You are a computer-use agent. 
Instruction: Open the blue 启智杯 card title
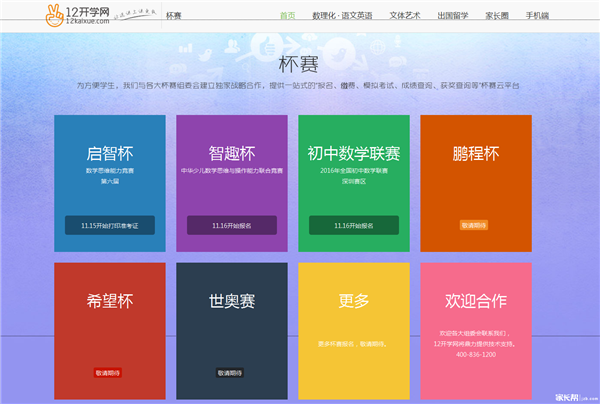click(110, 154)
